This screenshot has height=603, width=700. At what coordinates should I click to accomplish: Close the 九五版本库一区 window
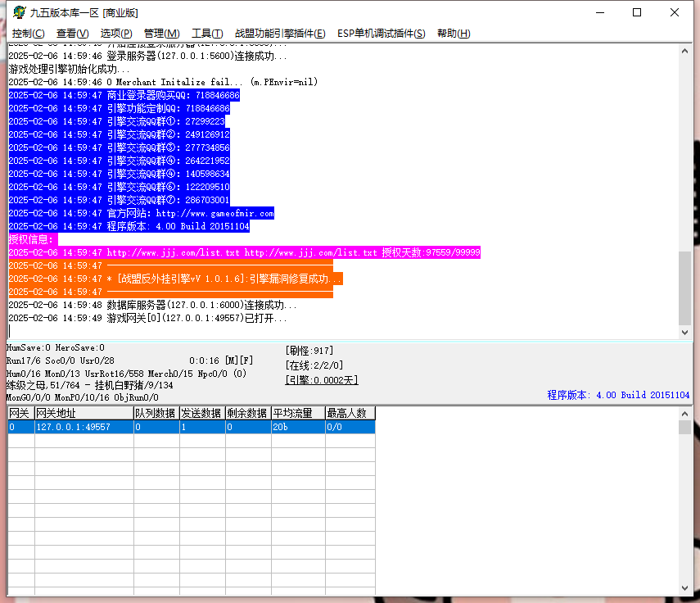pyautogui.click(x=675, y=12)
